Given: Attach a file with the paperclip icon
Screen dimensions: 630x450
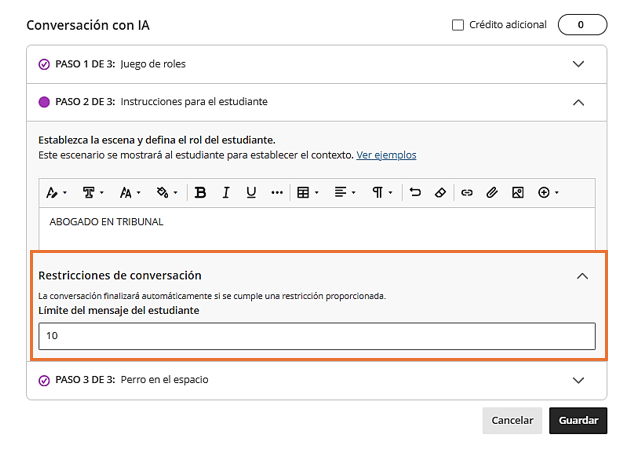Looking at the screenshot, I should 492,192.
